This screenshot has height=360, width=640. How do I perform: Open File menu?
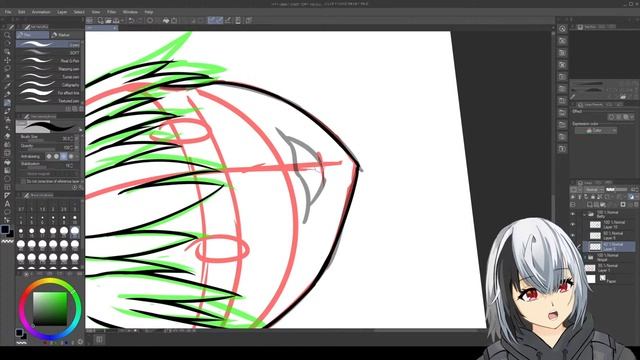[x=8, y=12]
